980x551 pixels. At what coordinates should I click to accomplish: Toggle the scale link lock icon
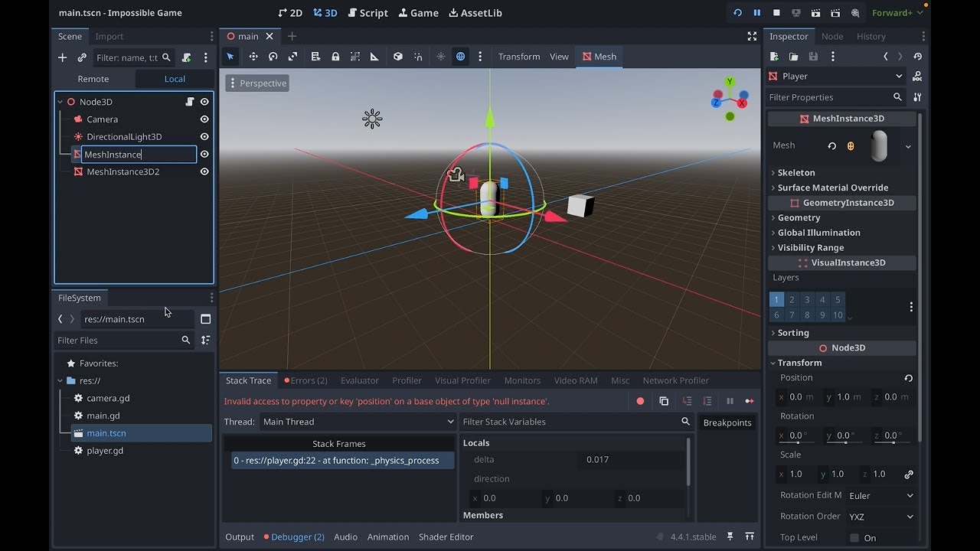point(909,474)
